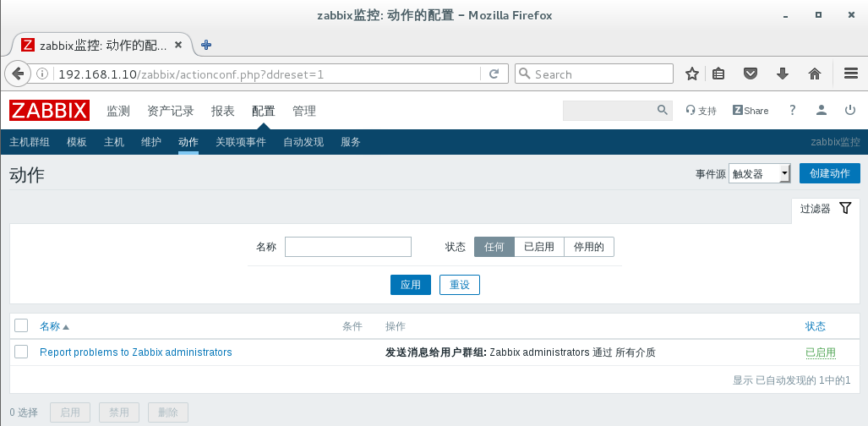Screen dimensions: 868x426
Task: Check the select-all checkbox in table header
Action: [21, 325]
